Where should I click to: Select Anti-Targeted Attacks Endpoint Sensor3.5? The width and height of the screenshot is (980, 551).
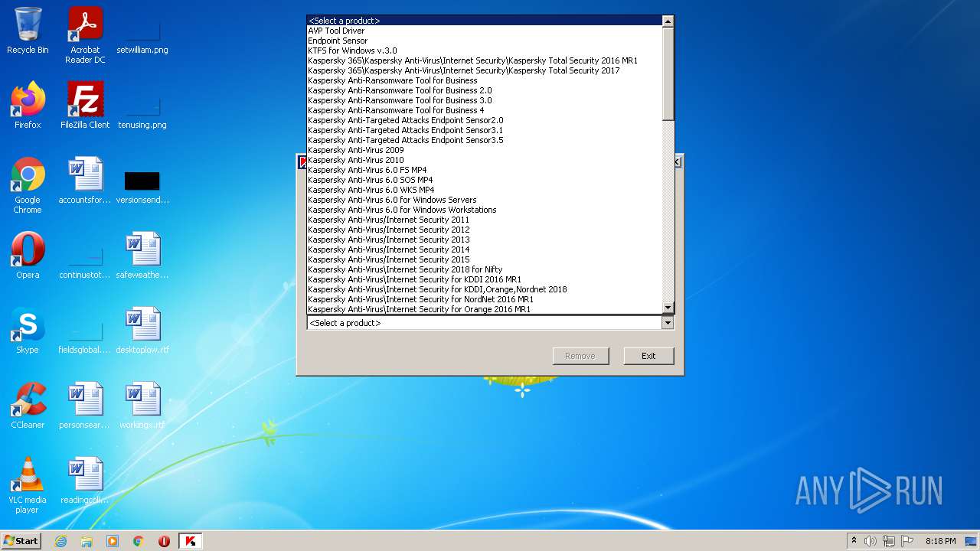tap(484, 140)
